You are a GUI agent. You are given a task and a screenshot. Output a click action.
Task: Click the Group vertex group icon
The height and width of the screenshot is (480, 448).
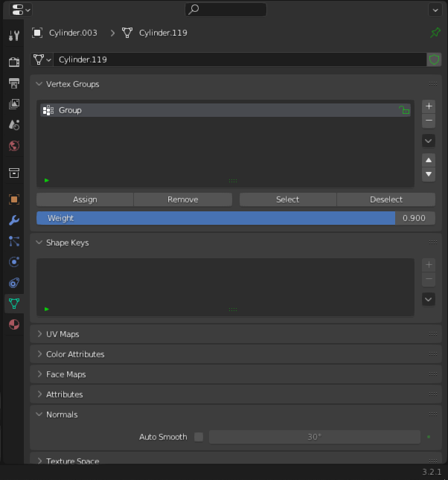48,110
